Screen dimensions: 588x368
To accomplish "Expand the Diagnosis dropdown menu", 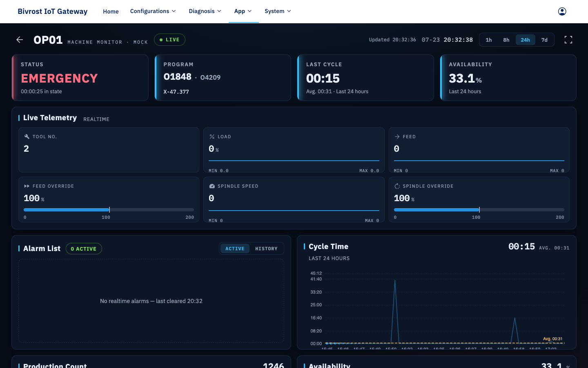I will (205, 11).
